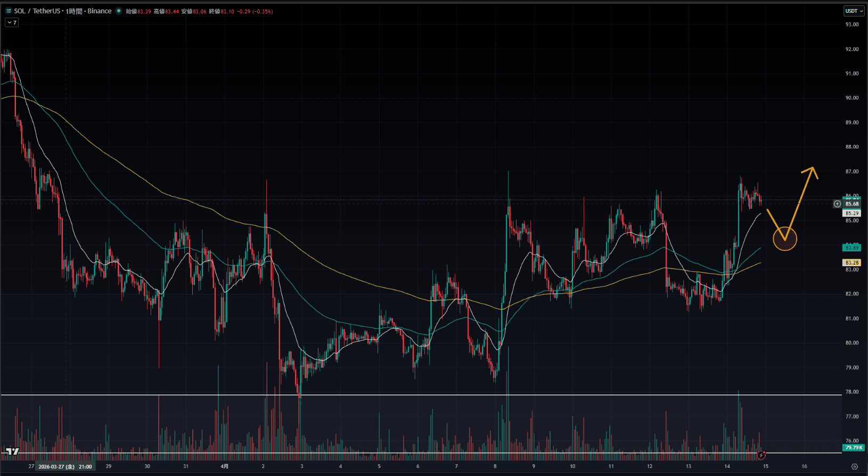Click the 79.79K volume value label
The width and height of the screenshot is (868, 476).
coord(854,448)
